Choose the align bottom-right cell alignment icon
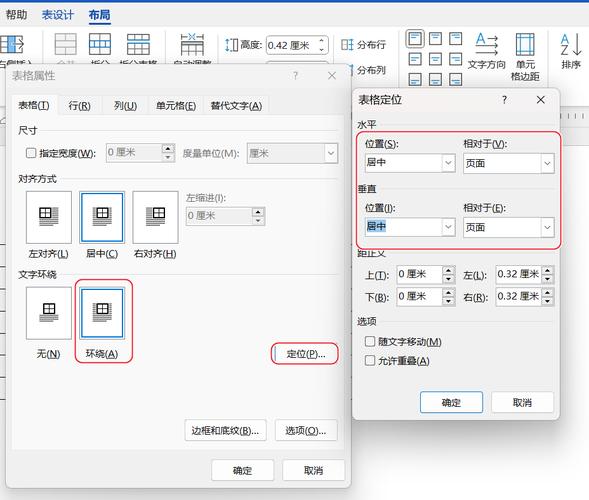 [x=456, y=79]
